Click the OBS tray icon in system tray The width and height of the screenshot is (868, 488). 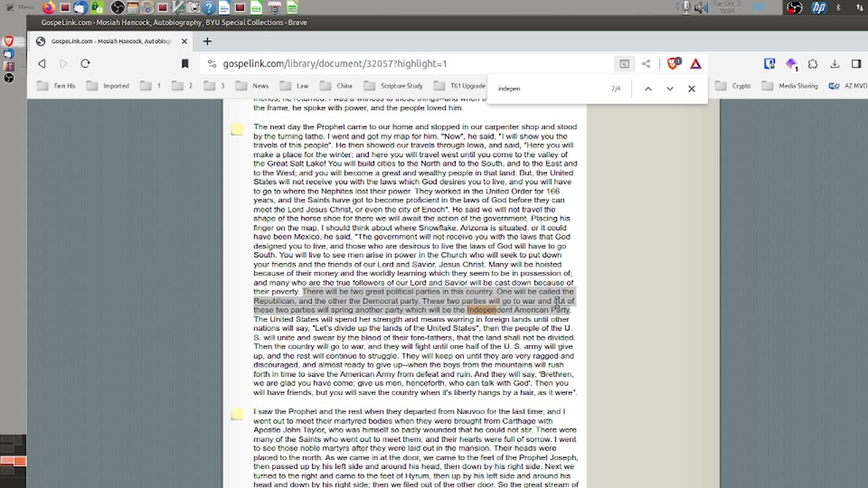(x=794, y=8)
